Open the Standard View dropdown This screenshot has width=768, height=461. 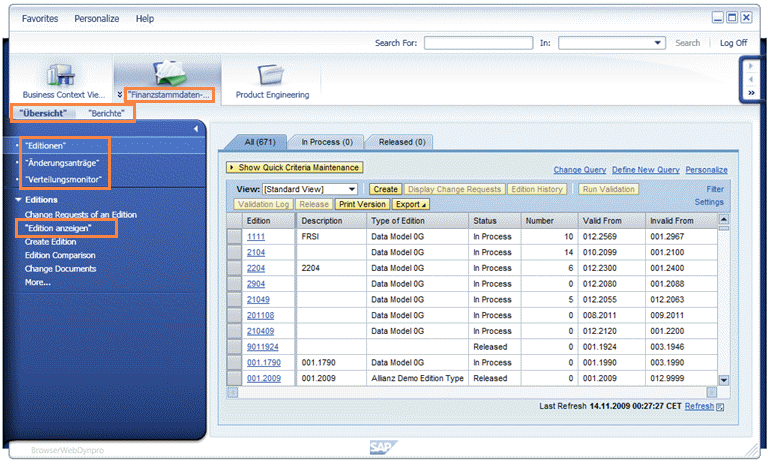pyautogui.click(x=350, y=189)
